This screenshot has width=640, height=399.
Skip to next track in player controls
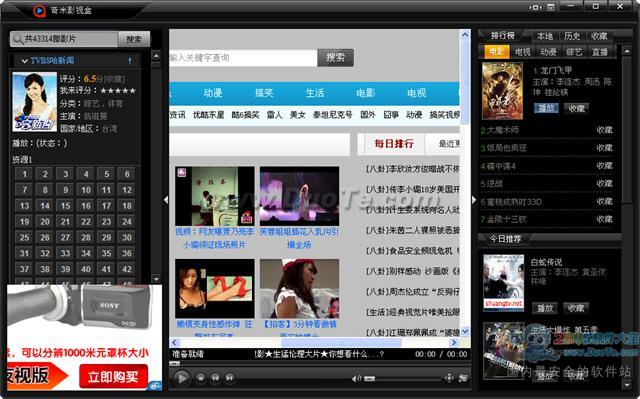(x=230, y=378)
